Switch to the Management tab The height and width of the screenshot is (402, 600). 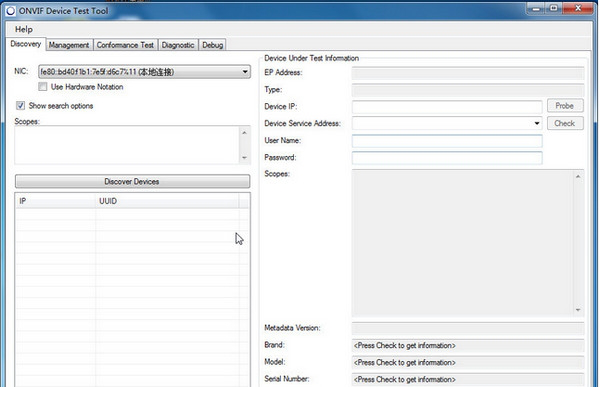click(x=69, y=45)
